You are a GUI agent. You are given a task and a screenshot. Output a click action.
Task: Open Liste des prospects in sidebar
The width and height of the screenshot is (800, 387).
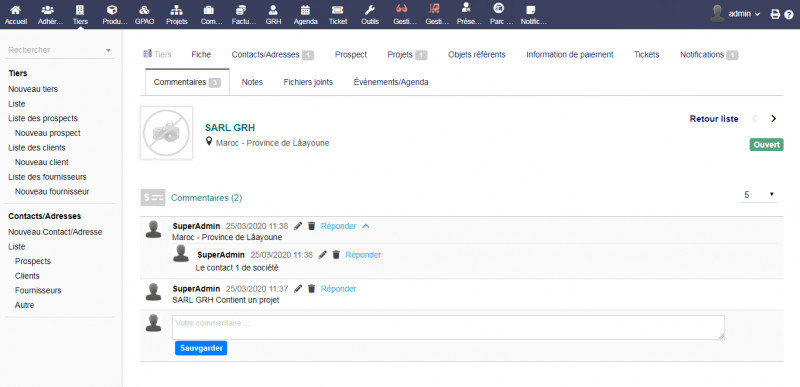[43, 118]
